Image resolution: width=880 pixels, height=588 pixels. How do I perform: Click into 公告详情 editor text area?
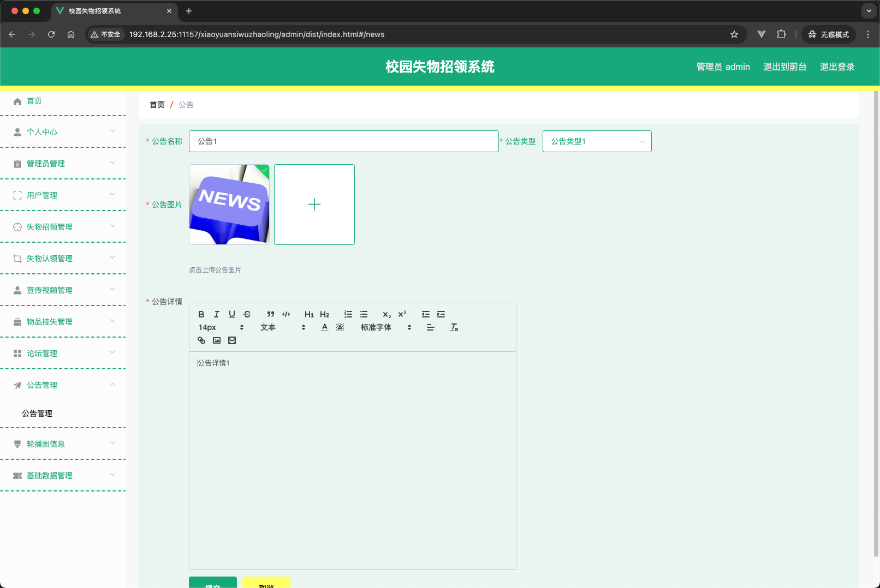(x=353, y=460)
